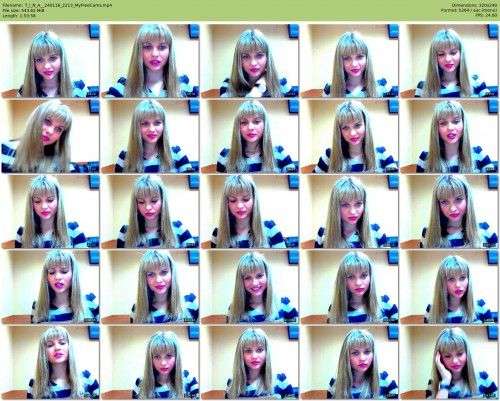Open the last thumbnail in the top row

pyautogui.click(x=449, y=61)
